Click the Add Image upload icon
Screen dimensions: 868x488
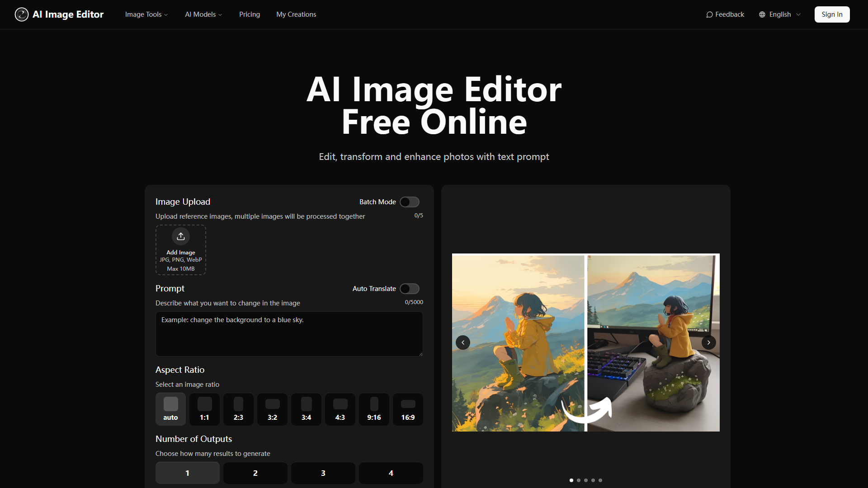pos(181,236)
